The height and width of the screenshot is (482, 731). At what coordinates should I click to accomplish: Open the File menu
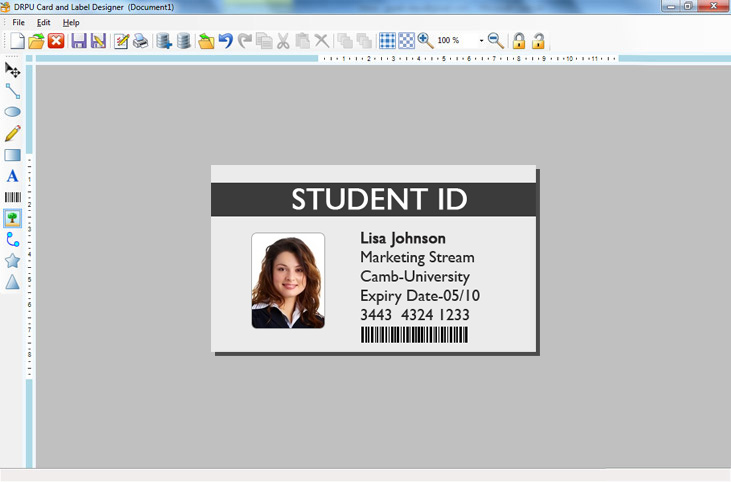click(x=19, y=22)
